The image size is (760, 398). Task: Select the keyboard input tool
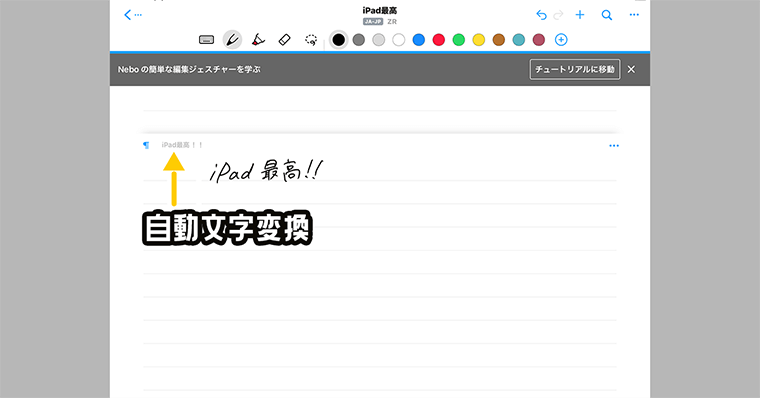(206, 40)
